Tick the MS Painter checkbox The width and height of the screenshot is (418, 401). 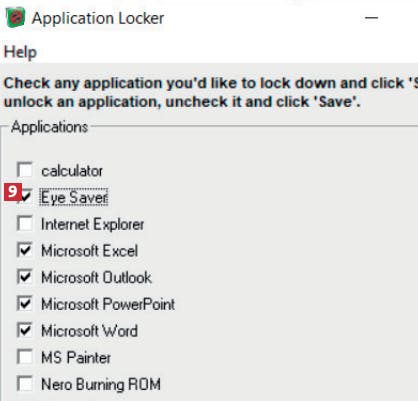tap(25, 357)
